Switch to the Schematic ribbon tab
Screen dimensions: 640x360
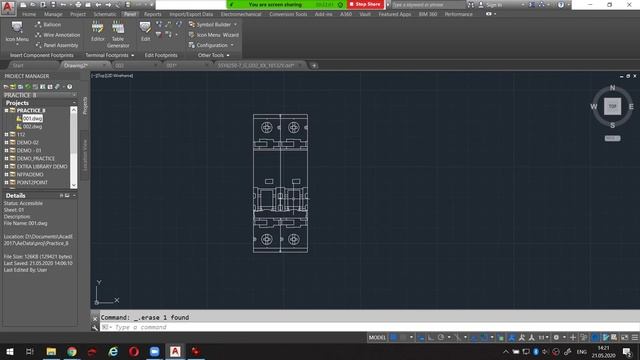point(104,14)
